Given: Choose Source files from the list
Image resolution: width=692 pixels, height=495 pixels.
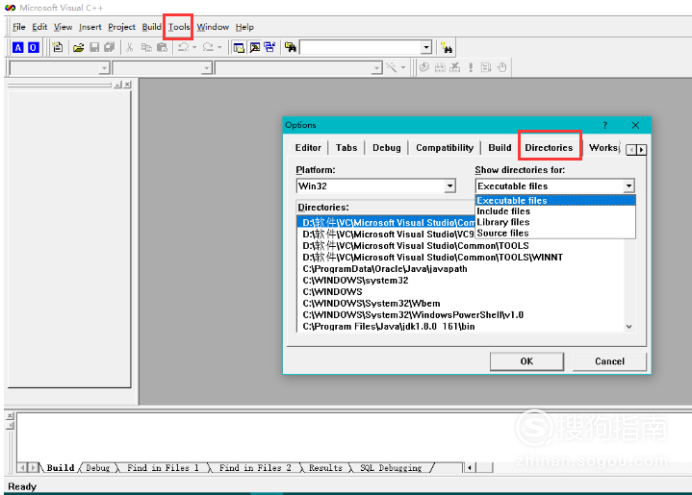Looking at the screenshot, I should 555,233.
